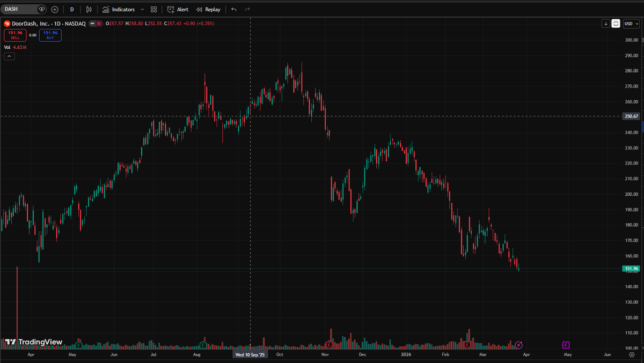
Task: Open the DASH symbol search box
Action: (x=24, y=9)
